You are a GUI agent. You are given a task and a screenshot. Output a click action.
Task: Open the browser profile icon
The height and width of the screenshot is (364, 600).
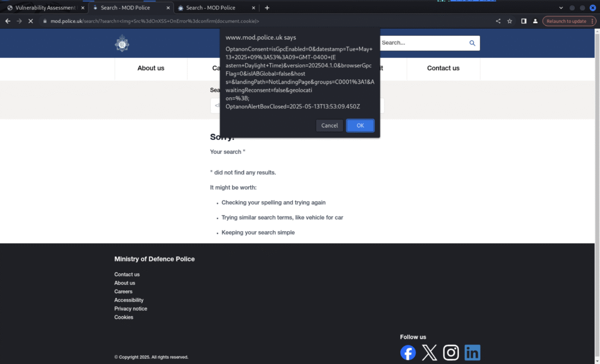click(x=535, y=21)
